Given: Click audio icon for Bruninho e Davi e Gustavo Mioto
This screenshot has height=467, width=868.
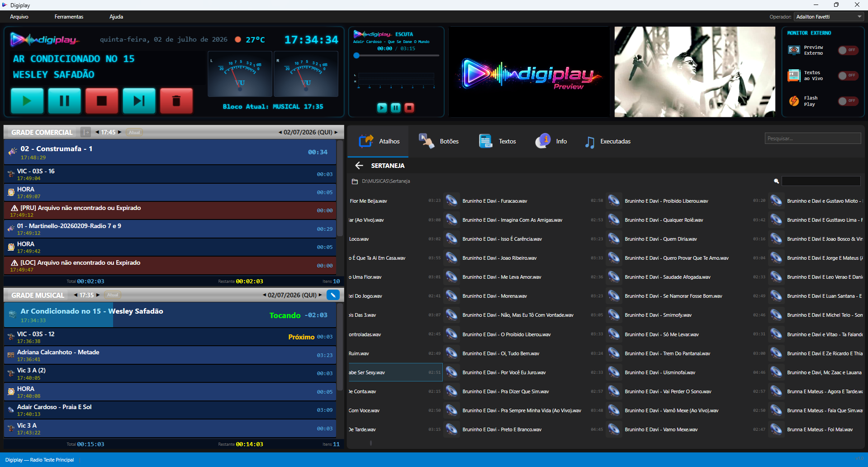Looking at the screenshot, I should tap(776, 200).
